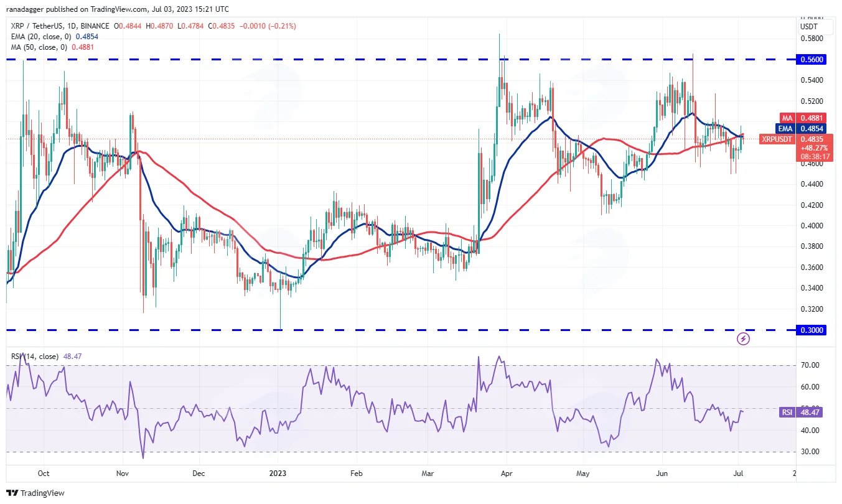Screen dimensions: 842x504
Task: Click the "0.3600" price axis label
Action: [811, 268]
